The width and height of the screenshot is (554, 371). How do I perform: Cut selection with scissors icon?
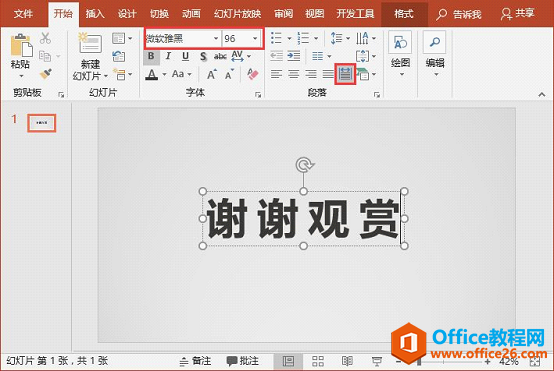point(45,38)
